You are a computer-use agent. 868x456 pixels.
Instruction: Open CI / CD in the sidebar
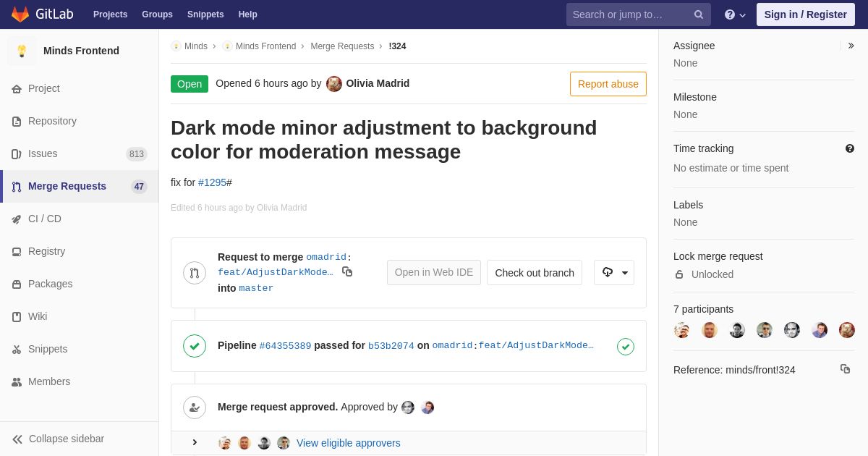coord(44,219)
